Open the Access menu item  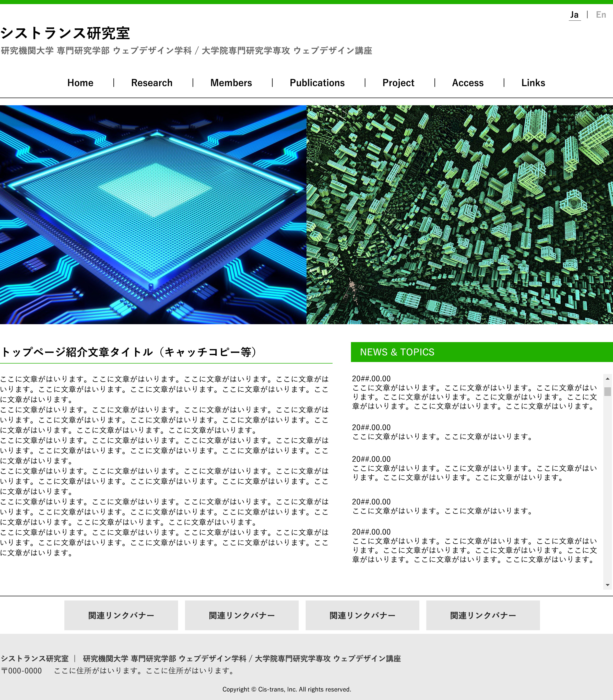468,83
